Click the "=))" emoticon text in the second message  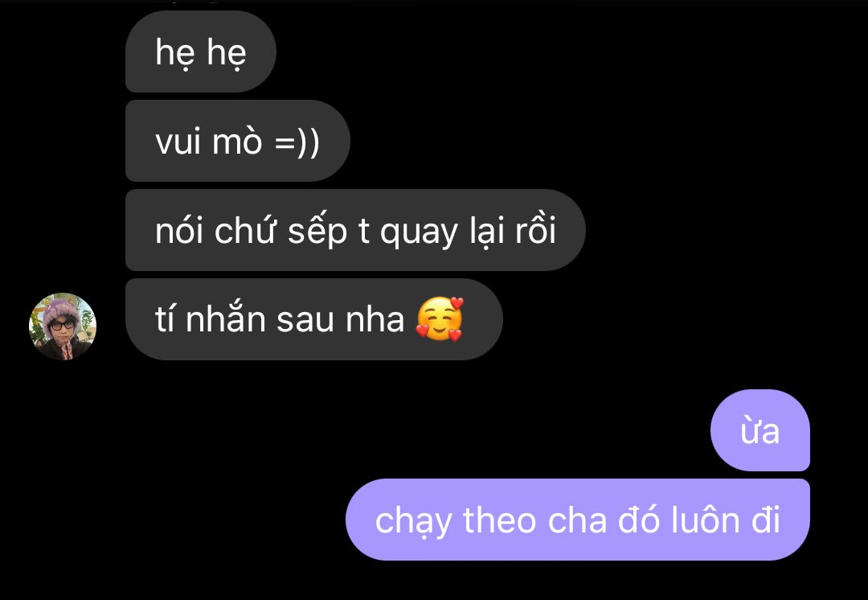click(297, 142)
